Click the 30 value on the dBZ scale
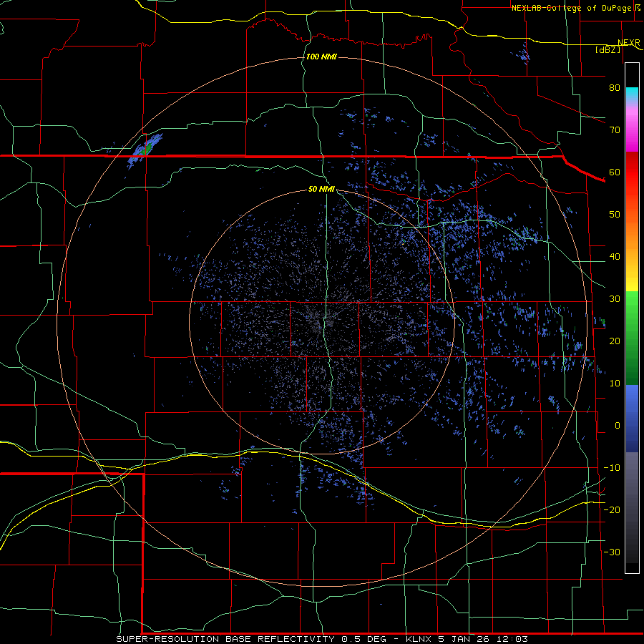Image resolution: width=644 pixels, height=644 pixels. pos(615,299)
